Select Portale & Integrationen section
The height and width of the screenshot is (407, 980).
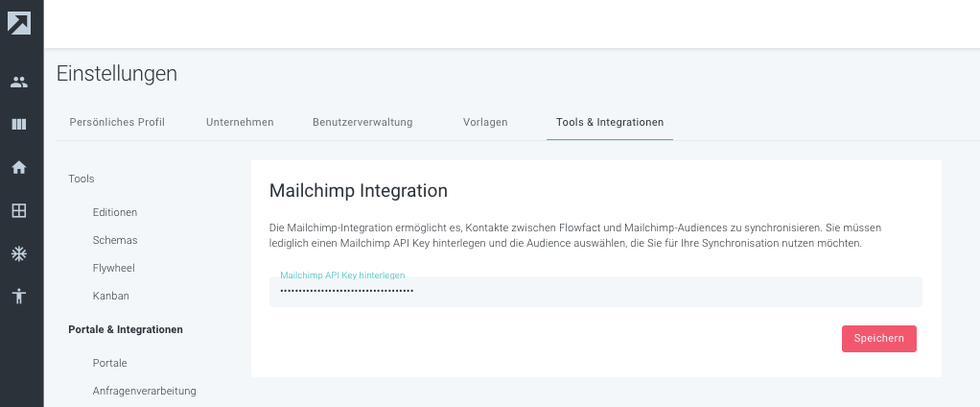pyautogui.click(x=126, y=329)
